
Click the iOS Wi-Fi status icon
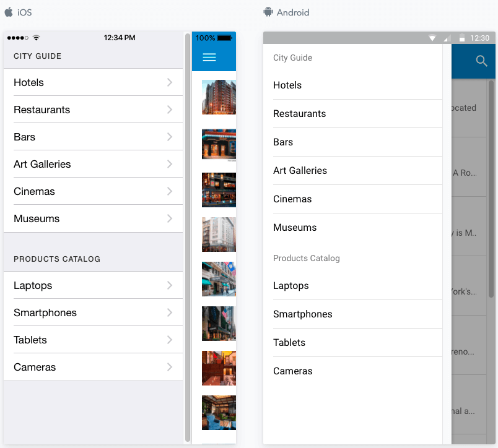click(36, 38)
